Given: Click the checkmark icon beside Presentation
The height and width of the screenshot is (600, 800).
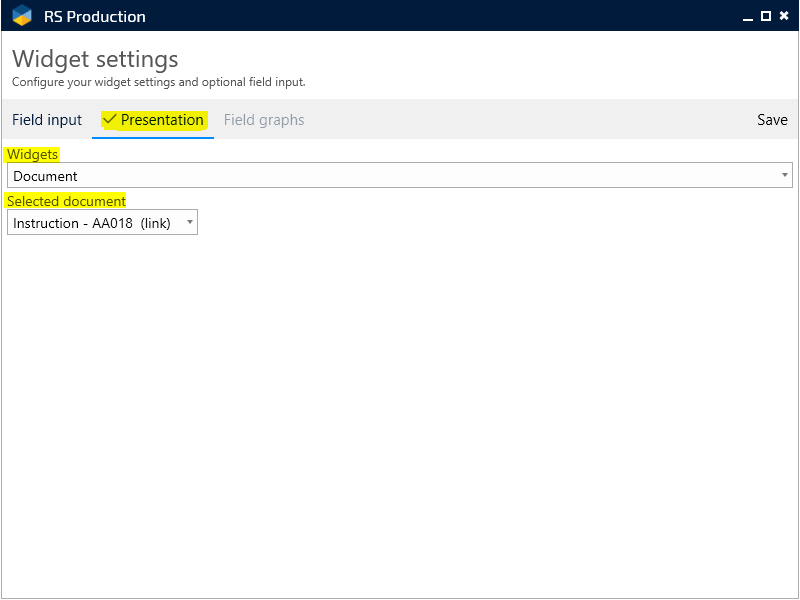Looking at the screenshot, I should 110,120.
